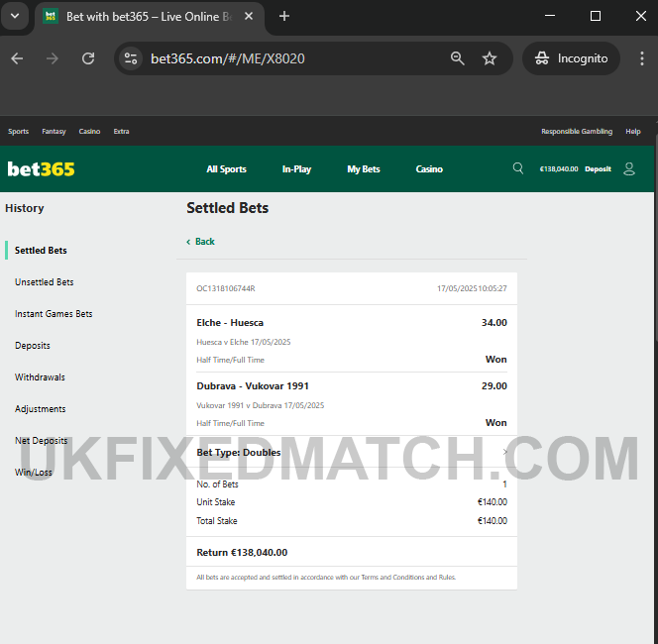Expand the tab search dropdown arrow
The image size is (658, 644).
(15, 17)
